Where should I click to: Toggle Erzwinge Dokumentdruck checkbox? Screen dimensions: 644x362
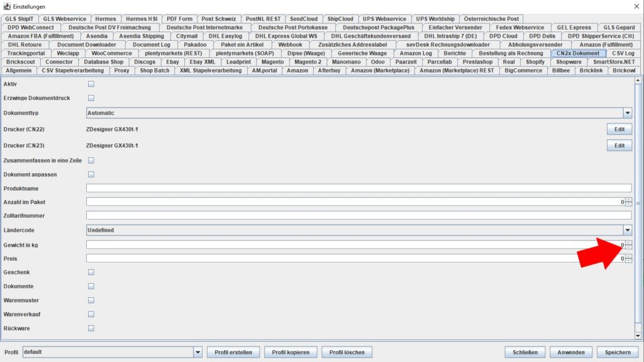(x=91, y=98)
